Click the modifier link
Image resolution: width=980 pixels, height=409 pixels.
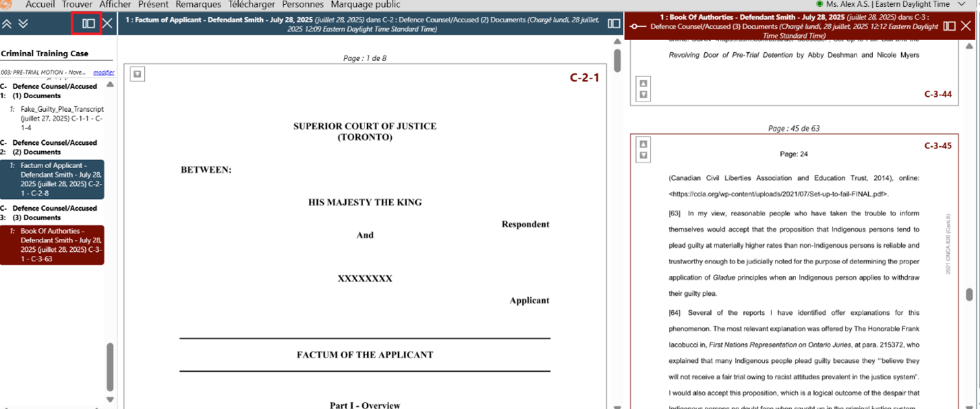[x=104, y=72]
